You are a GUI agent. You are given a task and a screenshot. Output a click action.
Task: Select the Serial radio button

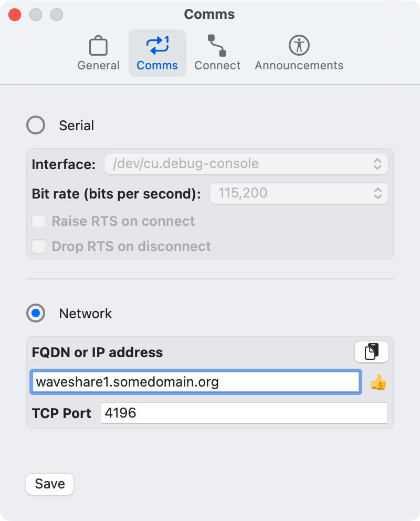pyautogui.click(x=36, y=125)
